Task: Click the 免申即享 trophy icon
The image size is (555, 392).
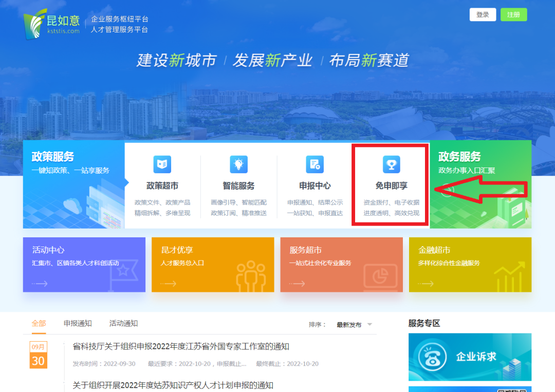Action: [391, 164]
